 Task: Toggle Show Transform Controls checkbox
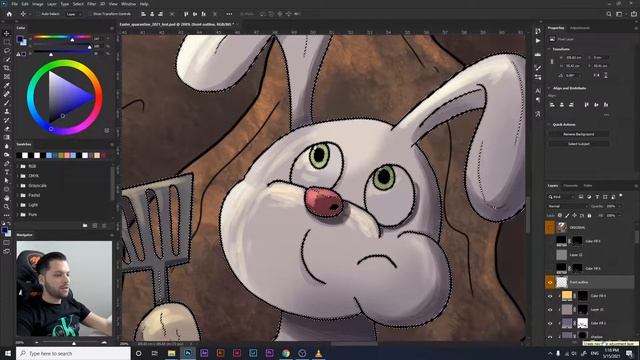click(x=91, y=14)
